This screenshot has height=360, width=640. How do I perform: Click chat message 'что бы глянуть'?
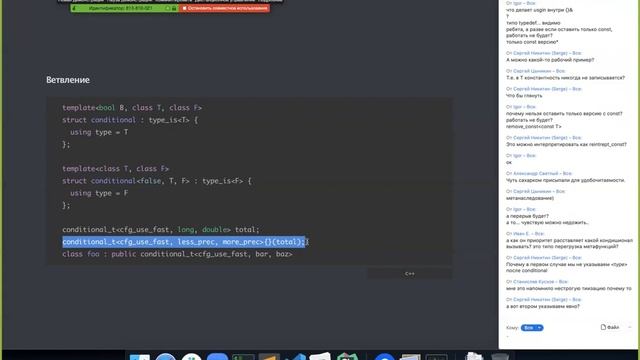(524, 96)
